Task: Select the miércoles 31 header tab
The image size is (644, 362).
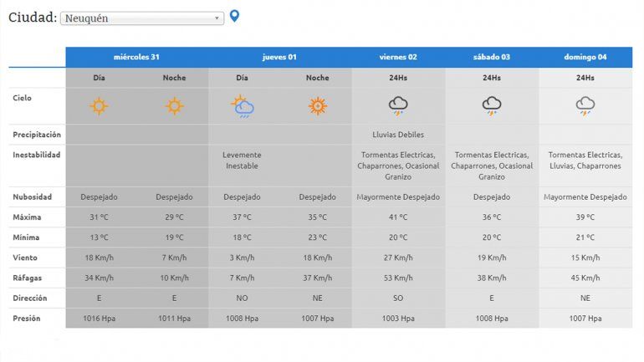Action: [136, 57]
